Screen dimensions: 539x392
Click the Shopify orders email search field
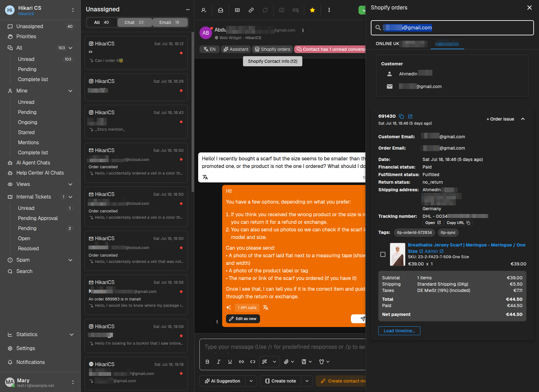(x=452, y=28)
